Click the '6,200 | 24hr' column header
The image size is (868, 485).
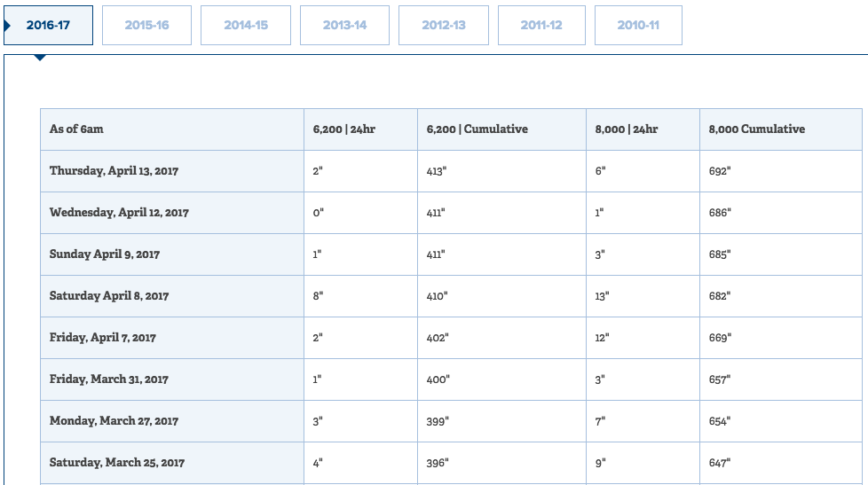(x=360, y=129)
